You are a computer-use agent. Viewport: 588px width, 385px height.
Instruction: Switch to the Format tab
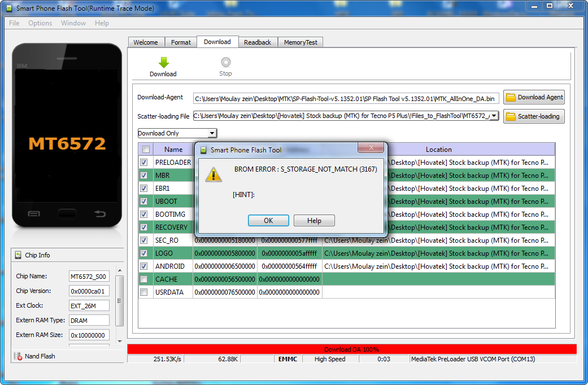181,42
